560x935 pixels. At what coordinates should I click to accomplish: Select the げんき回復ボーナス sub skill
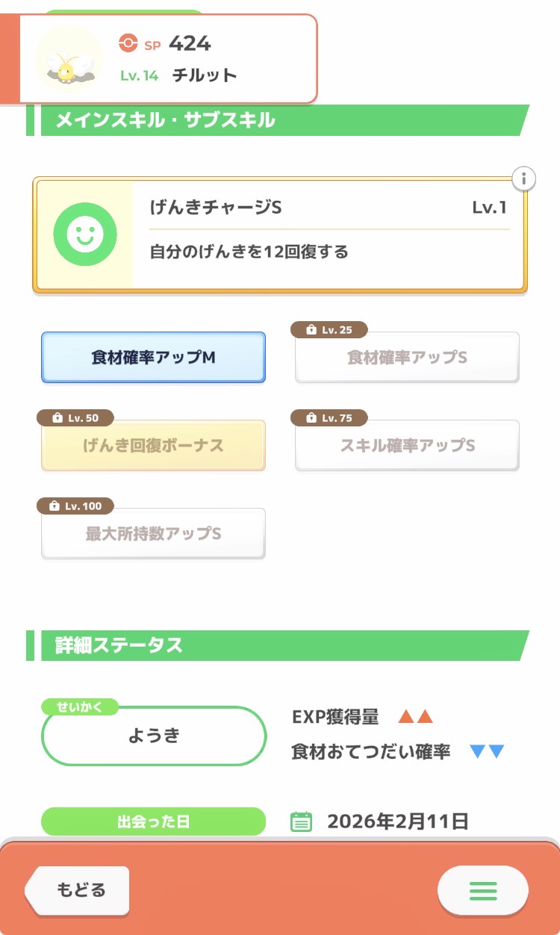click(x=153, y=446)
